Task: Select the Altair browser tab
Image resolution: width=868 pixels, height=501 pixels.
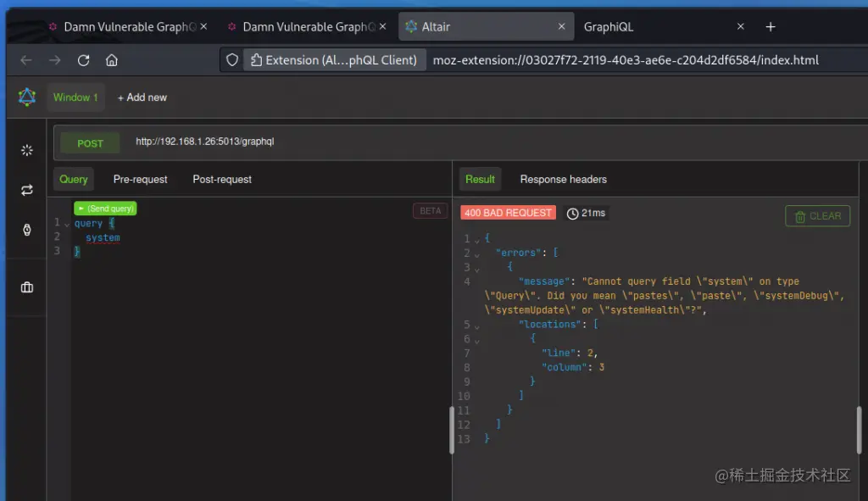Action: click(486, 26)
